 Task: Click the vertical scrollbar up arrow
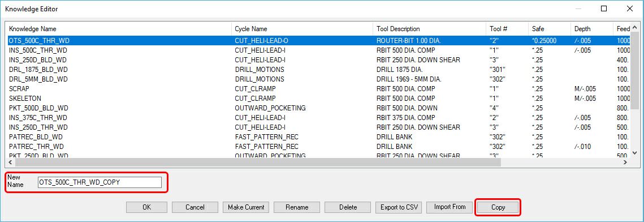click(x=635, y=28)
